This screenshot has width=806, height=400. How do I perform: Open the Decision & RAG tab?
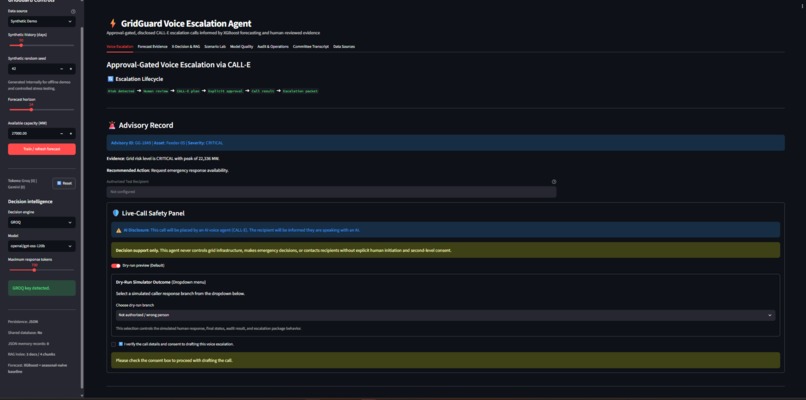point(186,46)
